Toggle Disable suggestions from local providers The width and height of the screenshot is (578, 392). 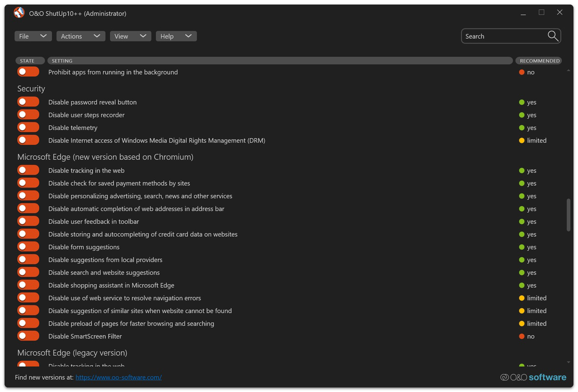[28, 259]
